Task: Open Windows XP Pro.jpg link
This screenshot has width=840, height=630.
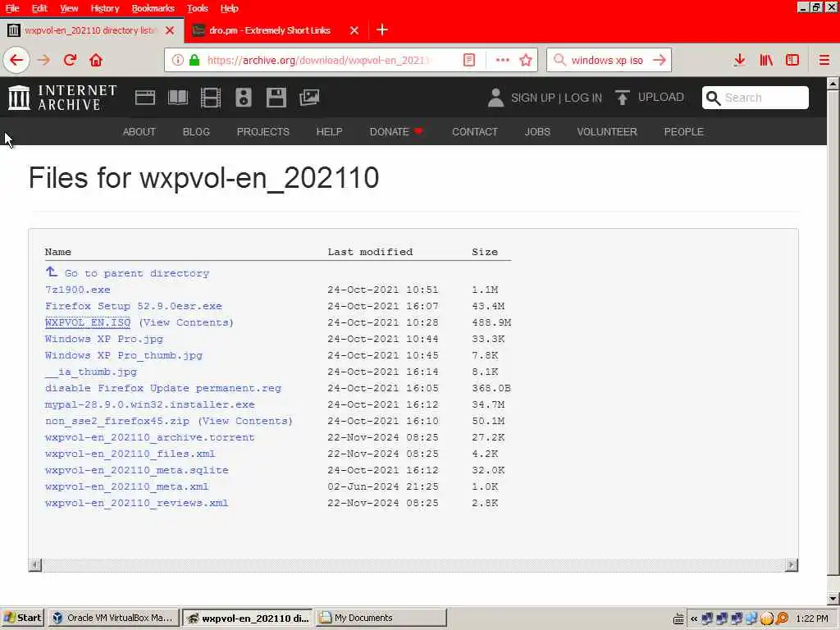Action: [104, 339]
